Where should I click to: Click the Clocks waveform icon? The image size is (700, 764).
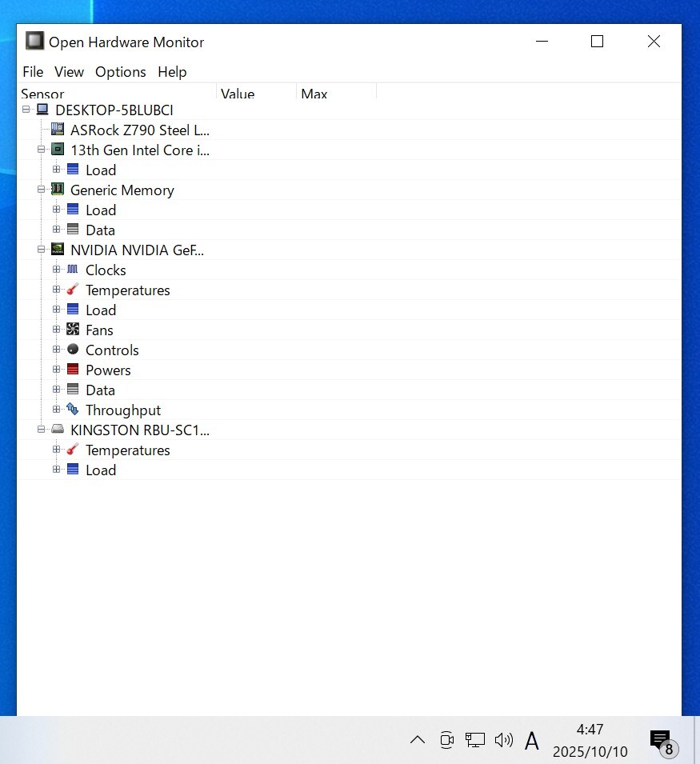click(x=73, y=269)
